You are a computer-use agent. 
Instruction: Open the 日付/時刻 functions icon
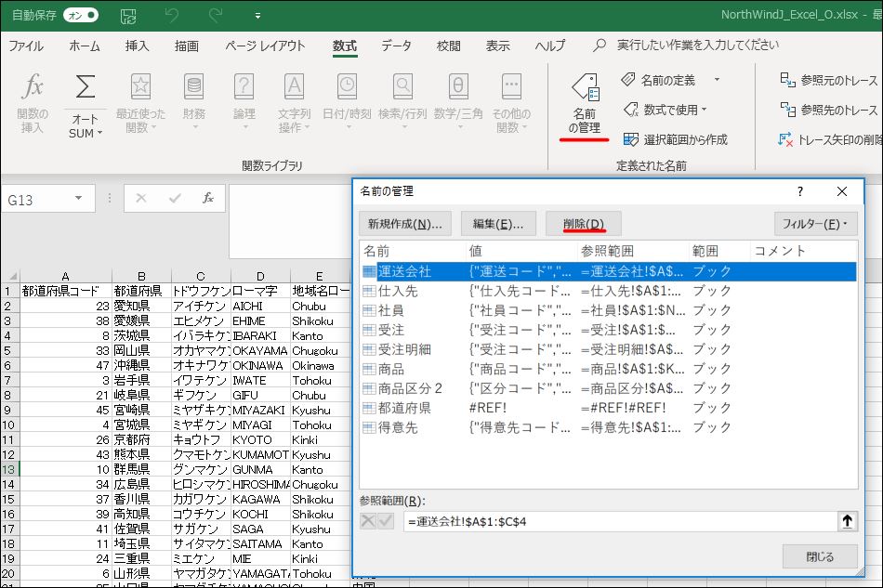click(x=347, y=86)
